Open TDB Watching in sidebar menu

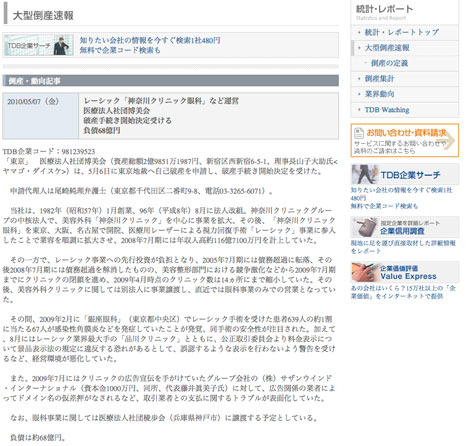(x=387, y=110)
